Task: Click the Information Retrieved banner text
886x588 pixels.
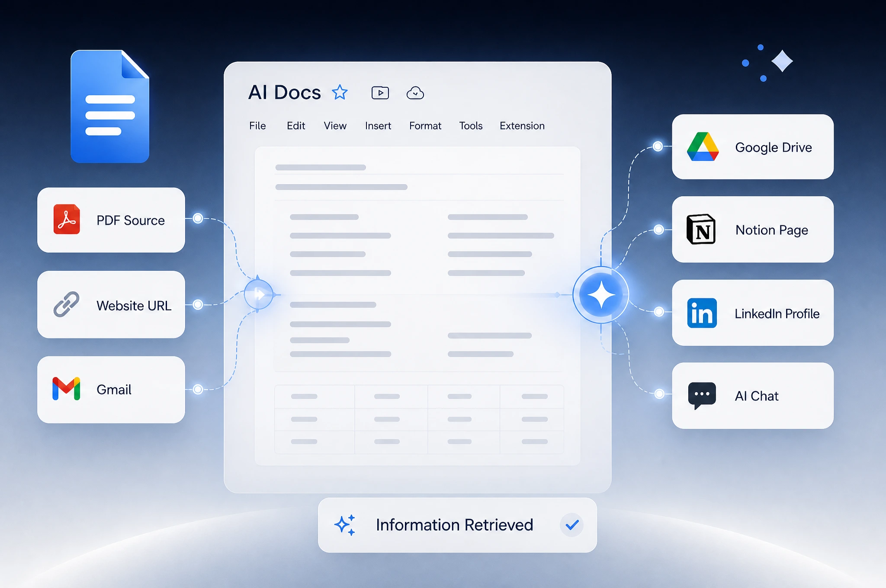Action: point(454,525)
